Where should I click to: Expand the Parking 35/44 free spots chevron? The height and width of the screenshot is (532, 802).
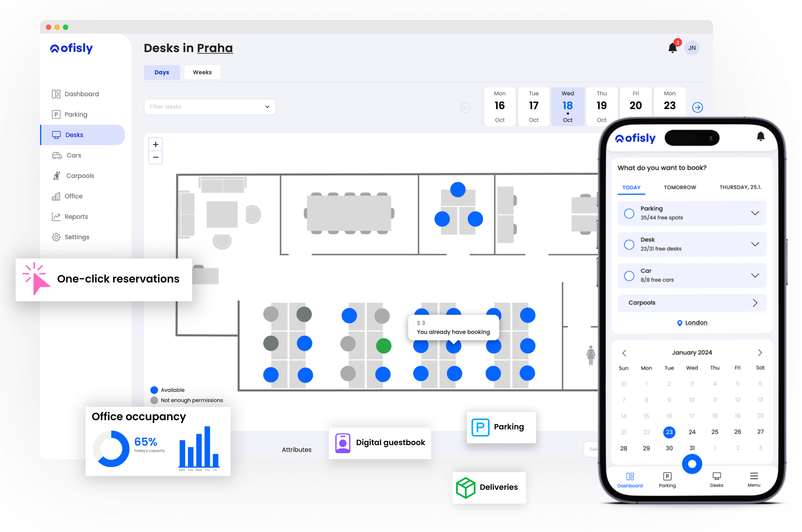pyautogui.click(x=755, y=213)
